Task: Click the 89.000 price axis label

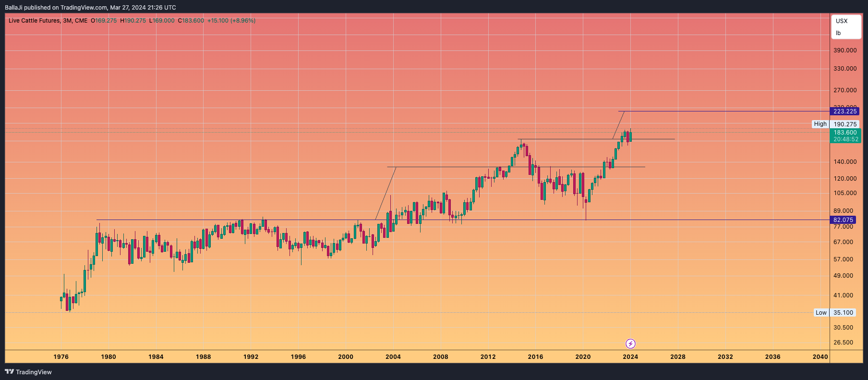Action: pyautogui.click(x=844, y=211)
